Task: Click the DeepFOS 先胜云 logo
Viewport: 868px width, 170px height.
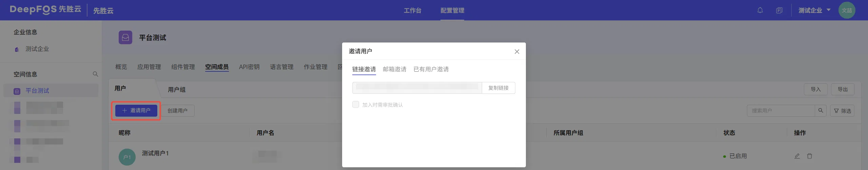Action: pos(45,10)
